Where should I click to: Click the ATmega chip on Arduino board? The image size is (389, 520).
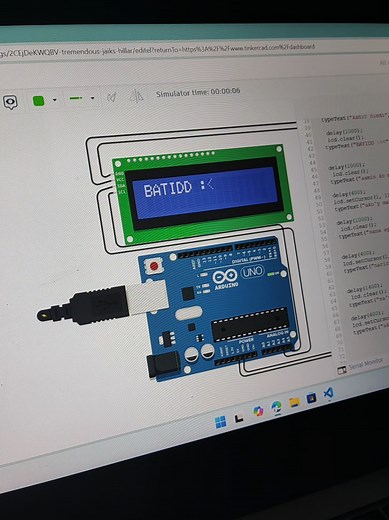[250, 324]
